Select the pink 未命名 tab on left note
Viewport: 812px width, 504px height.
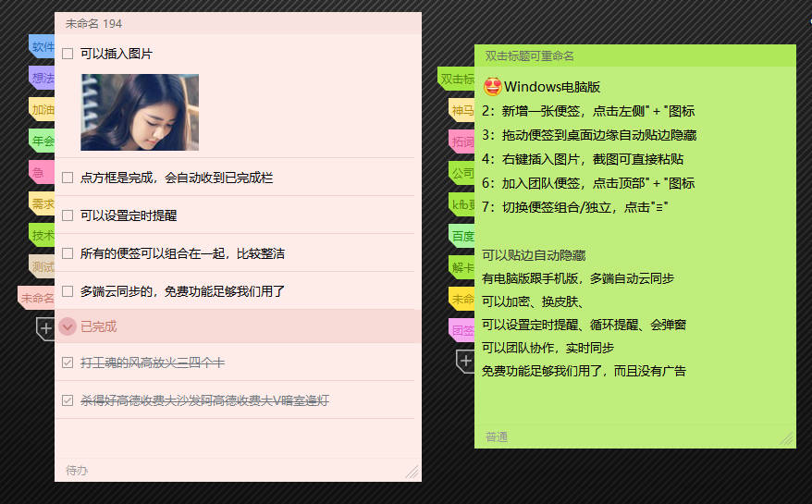[37, 298]
